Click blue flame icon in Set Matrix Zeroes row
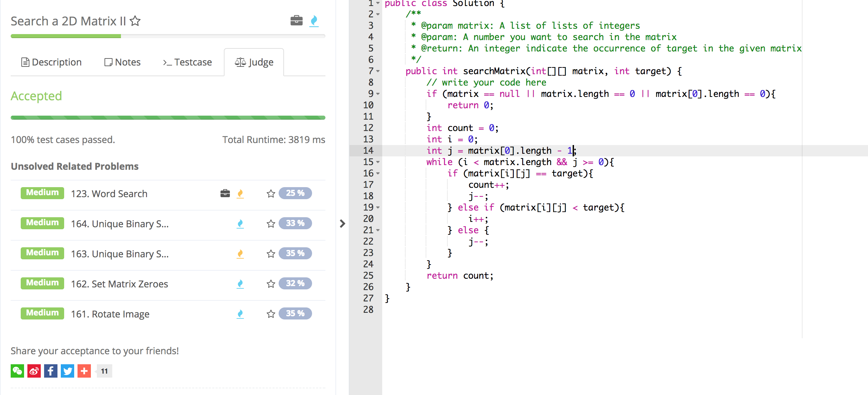 [x=240, y=284]
